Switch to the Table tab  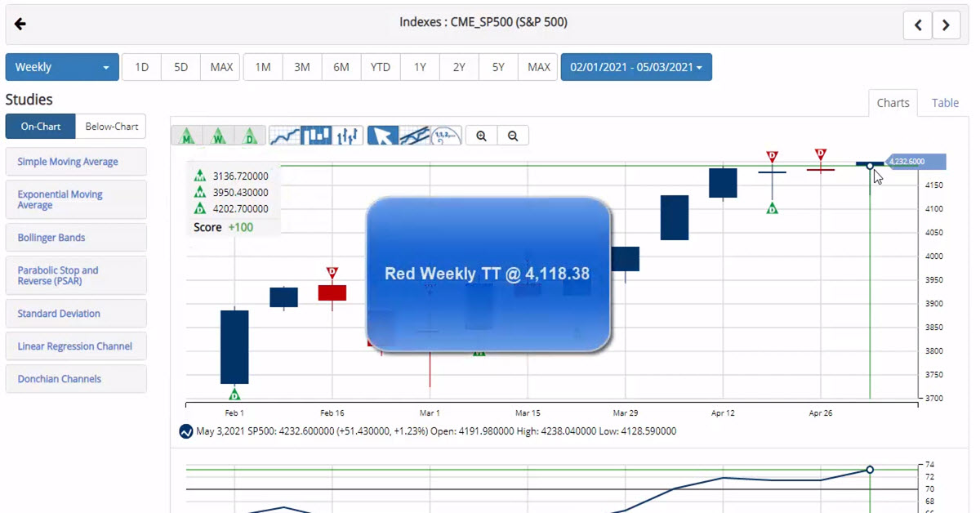[945, 103]
